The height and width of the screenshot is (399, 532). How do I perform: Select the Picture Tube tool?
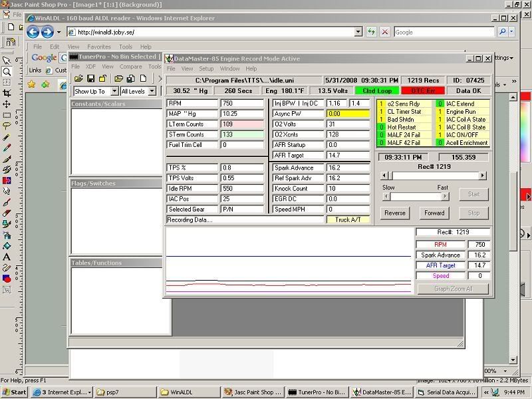7,224
